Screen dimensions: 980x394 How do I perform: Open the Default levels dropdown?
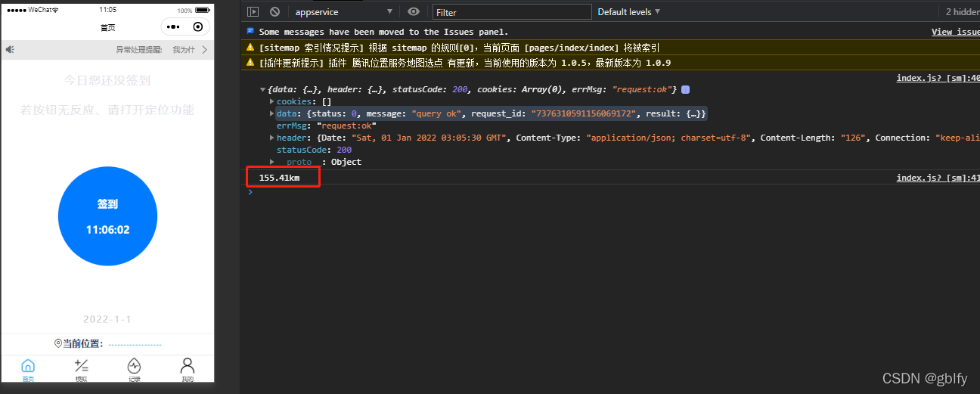629,12
